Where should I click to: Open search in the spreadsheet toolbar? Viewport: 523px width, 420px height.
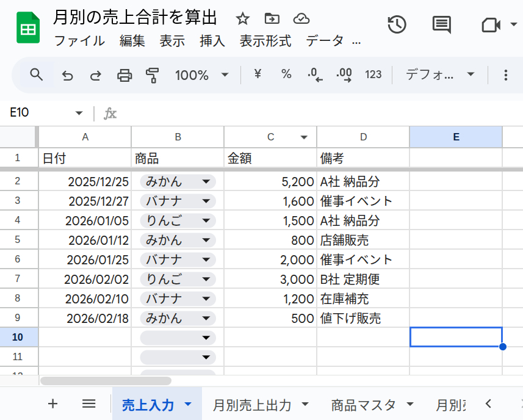[36, 74]
